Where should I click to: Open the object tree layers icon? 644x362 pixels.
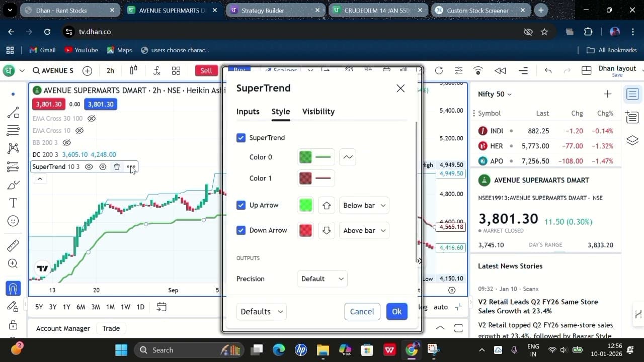point(632,140)
